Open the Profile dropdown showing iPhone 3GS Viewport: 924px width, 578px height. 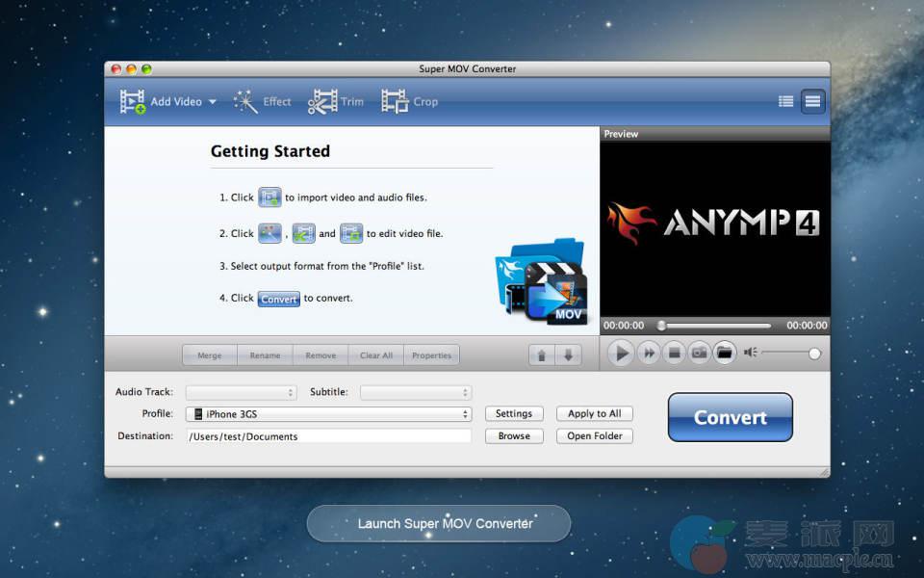[328, 414]
